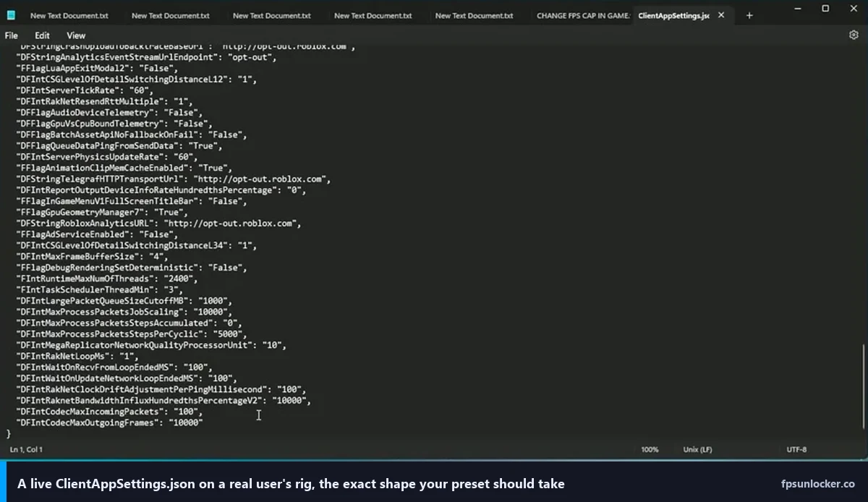Click the Notepad app icon in title bar
Image resolution: width=868 pixels, height=502 pixels.
point(10,15)
